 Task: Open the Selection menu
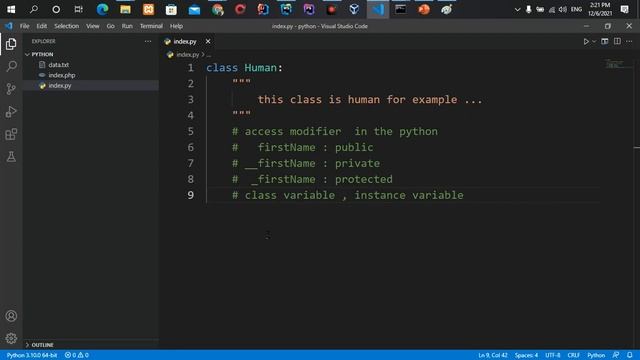[x=67, y=26]
